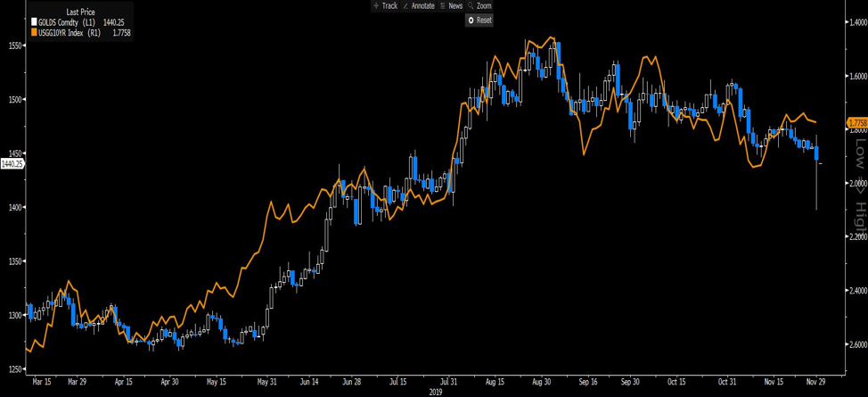This screenshot has height=397, width=868.
Task: Enable the Track mode label
Action: (x=389, y=5)
